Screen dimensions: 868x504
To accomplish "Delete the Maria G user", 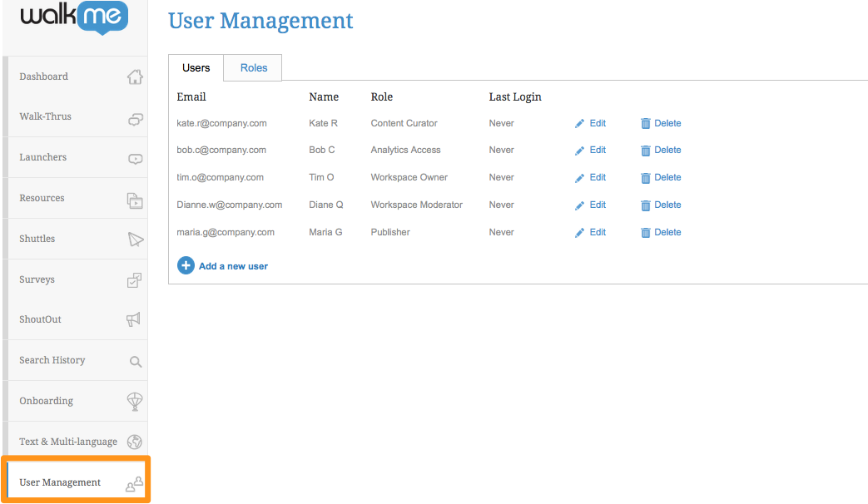I will [x=661, y=232].
